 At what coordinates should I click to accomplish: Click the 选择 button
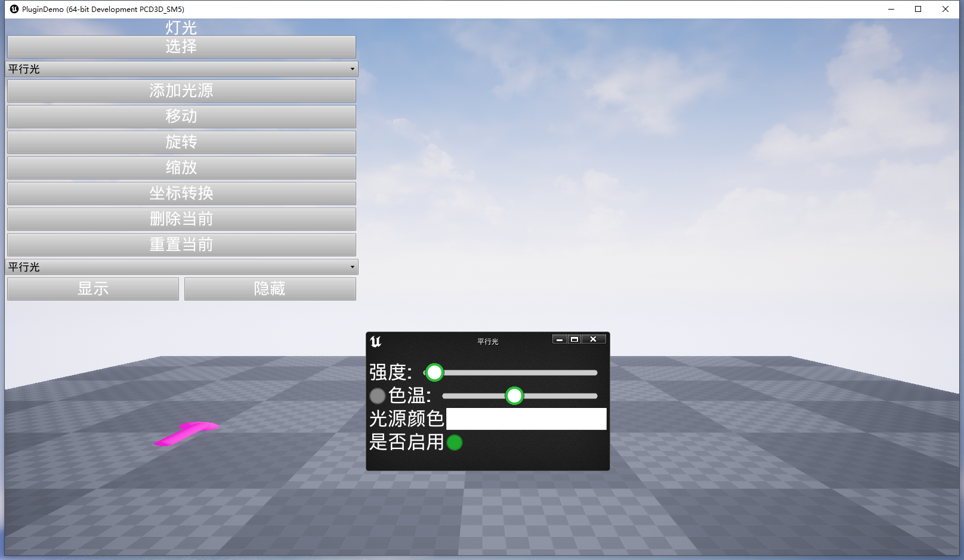[181, 47]
